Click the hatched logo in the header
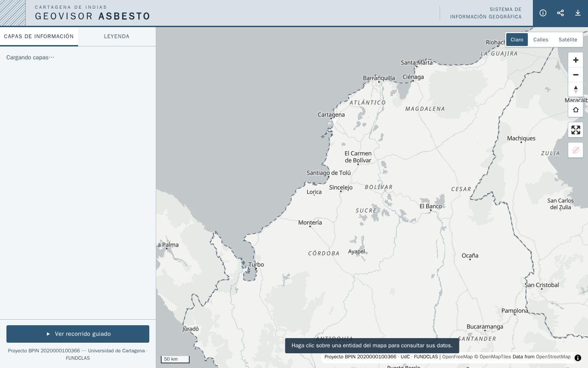 click(x=13, y=13)
